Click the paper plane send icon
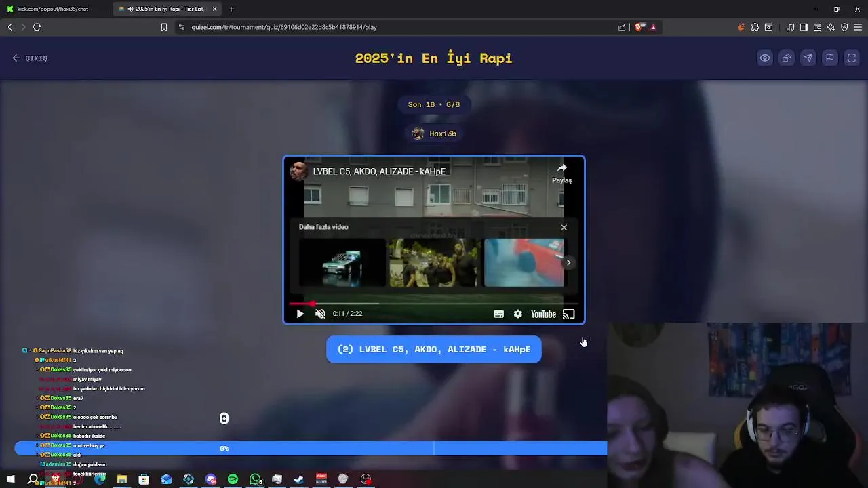868x488 pixels. click(808, 58)
